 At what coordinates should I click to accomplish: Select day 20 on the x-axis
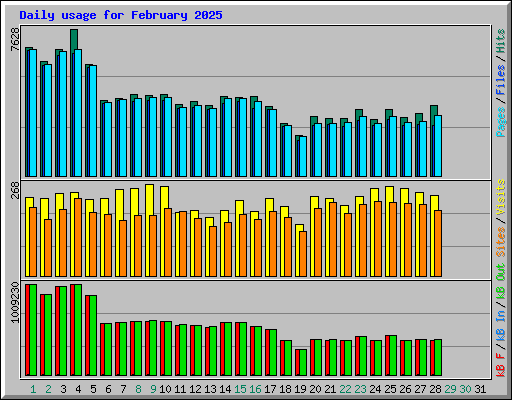pyautogui.click(x=315, y=389)
